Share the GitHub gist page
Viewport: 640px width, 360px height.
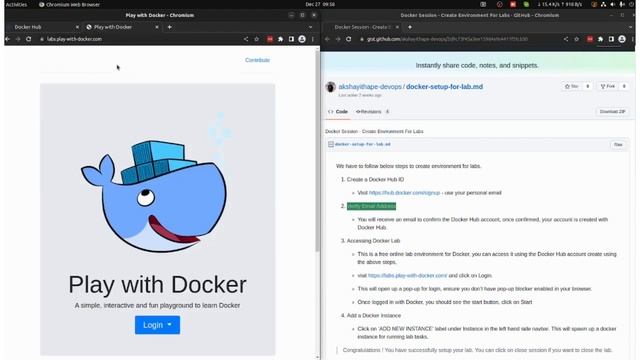point(566,39)
